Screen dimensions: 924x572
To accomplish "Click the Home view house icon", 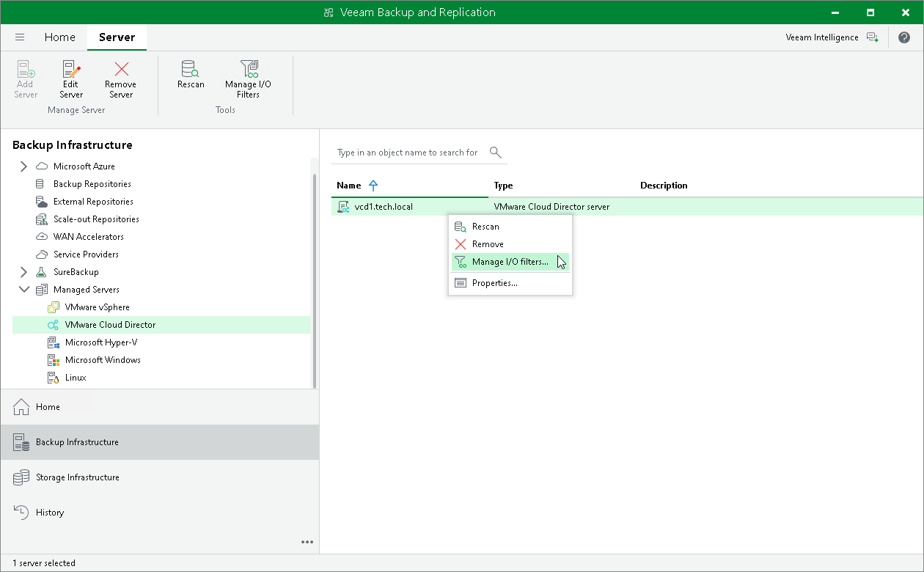I will point(21,407).
